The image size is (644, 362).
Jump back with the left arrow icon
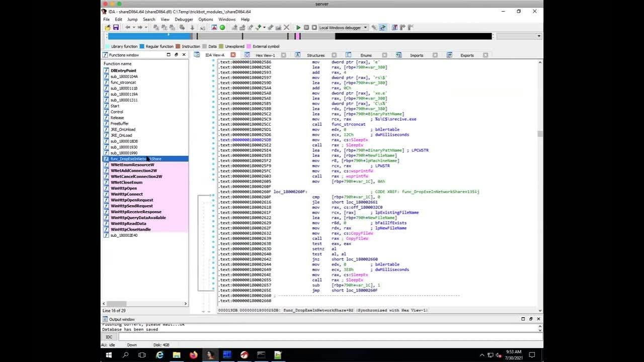coord(127,27)
